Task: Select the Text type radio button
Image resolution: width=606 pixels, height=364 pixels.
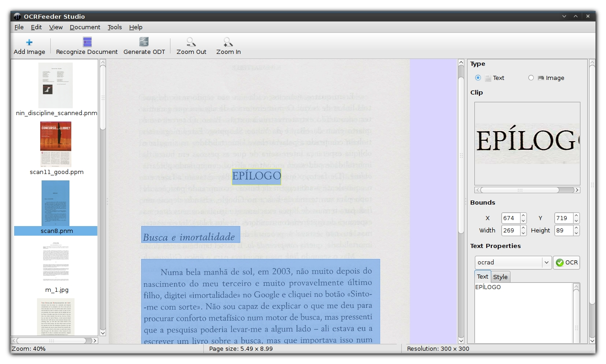Action: click(478, 78)
